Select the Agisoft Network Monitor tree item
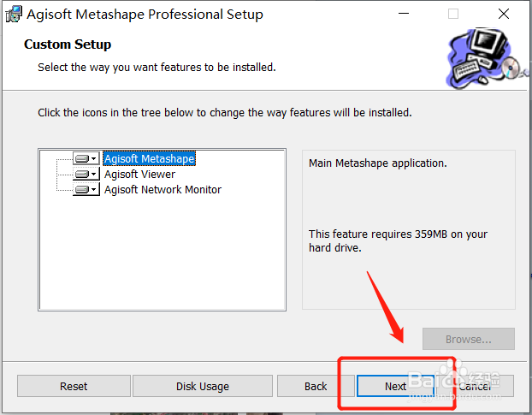This screenshot has height=415, width=532. [x=163, y=189]
